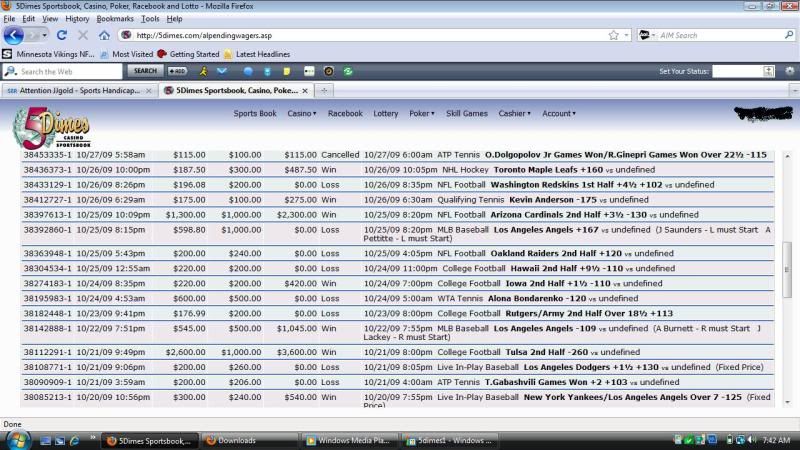Screen dimensions: 800x450
Task: Open the search engine selector dropdown
Action: [653, 35]
